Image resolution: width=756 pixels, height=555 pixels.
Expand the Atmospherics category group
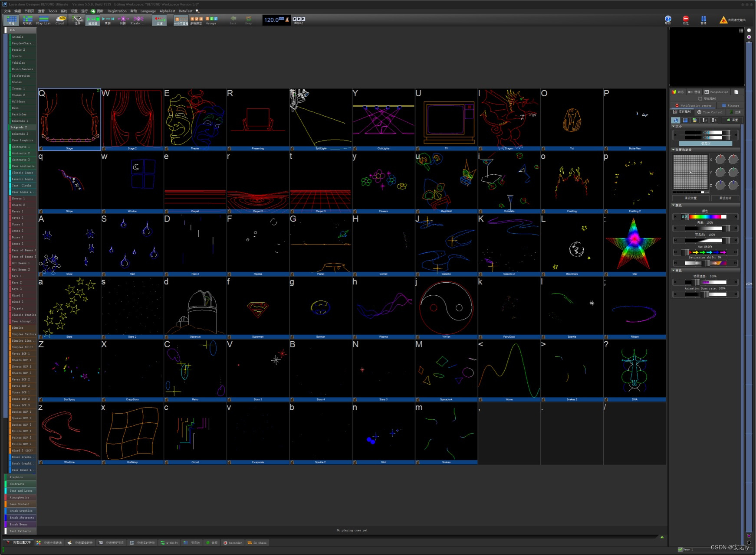[20, 497]
